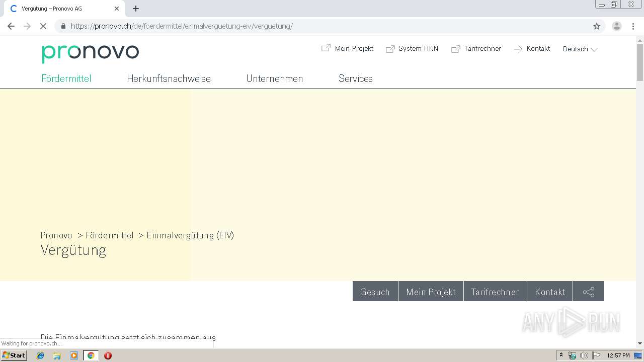Click the Action Center flag icon
The width and height of the screenshot is (644, 362).
coord(596,355)
